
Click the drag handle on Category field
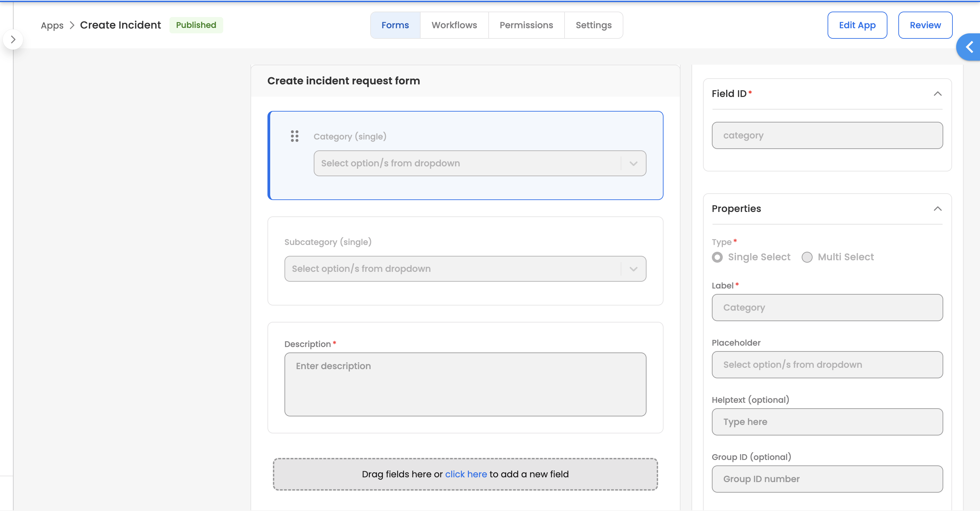[294, 136]
